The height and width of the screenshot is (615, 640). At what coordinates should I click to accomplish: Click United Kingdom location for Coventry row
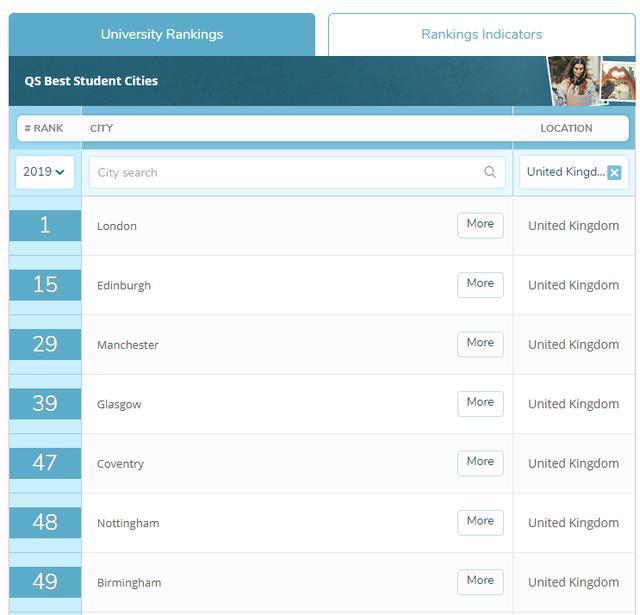pyautogui.click(x=573, y=464)
